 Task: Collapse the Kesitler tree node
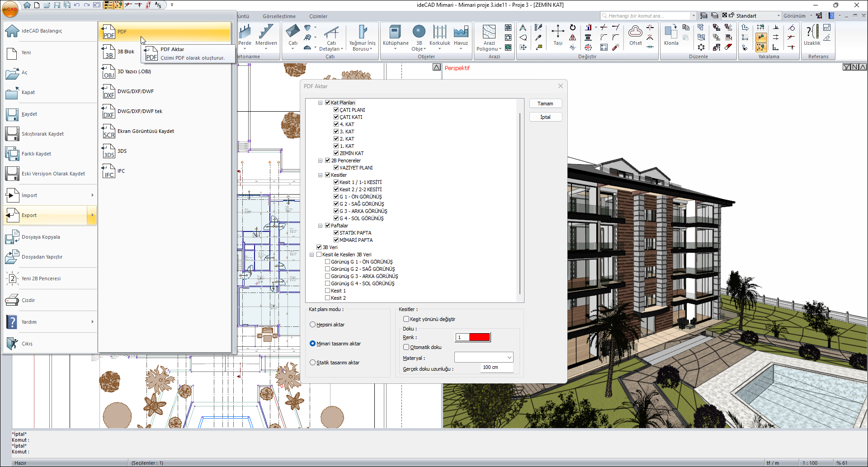click(x=320, y=175)
